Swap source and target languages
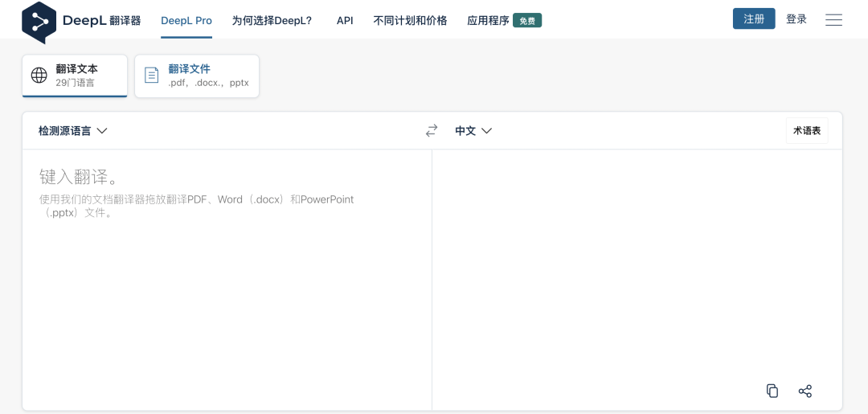868x414 pixels. pos(432,130)
